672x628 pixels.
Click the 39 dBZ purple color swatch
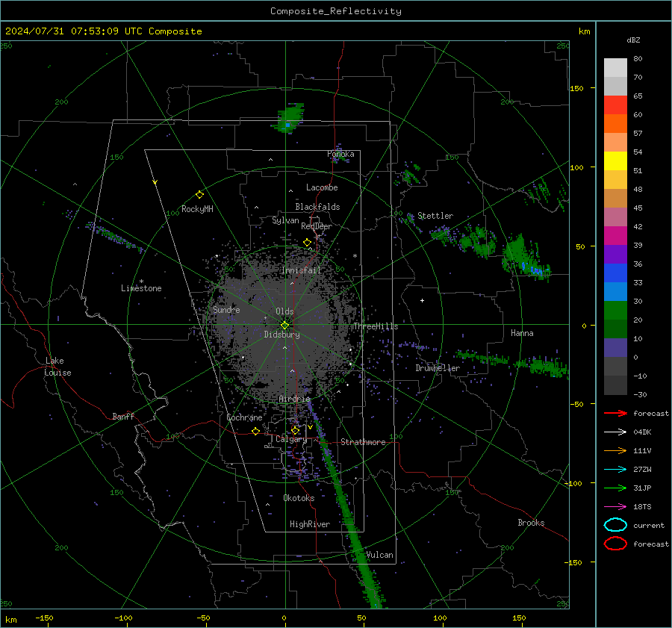coord(615,254)
